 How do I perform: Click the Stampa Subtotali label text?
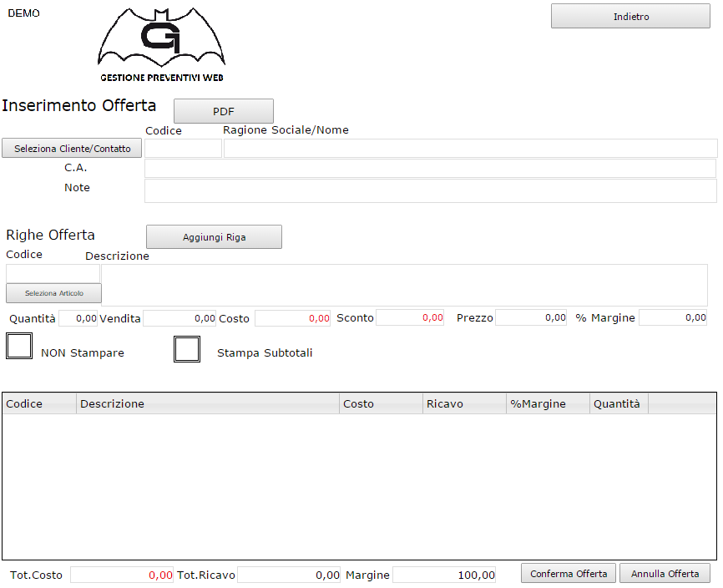[x=265, y=352]
